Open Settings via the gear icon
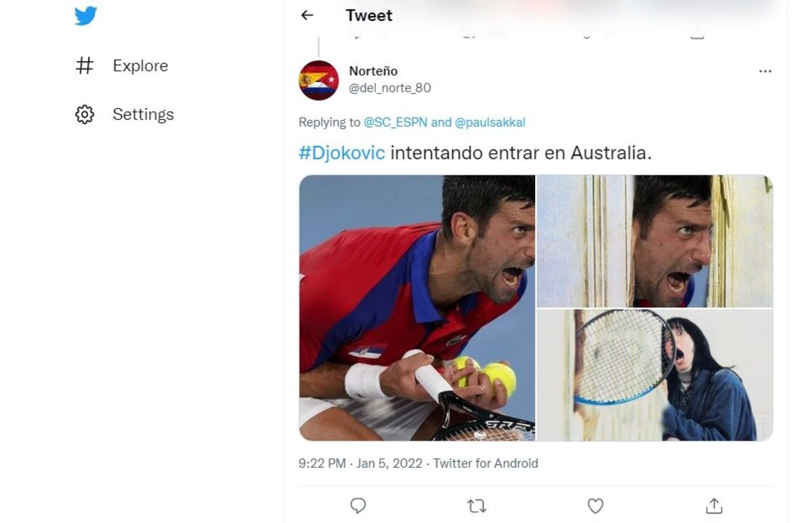The width and height of the screenshot is (812, 523). point(85,115)
